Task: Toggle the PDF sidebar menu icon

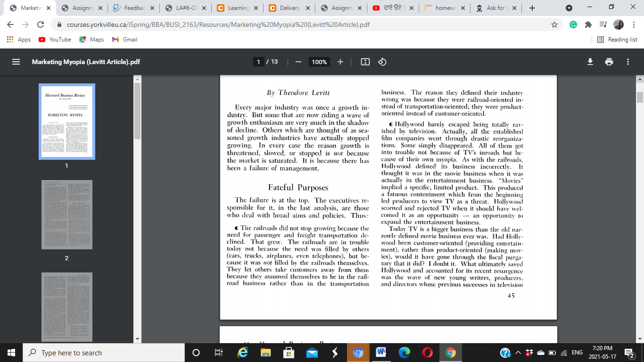Action: (x=16, y=62)
